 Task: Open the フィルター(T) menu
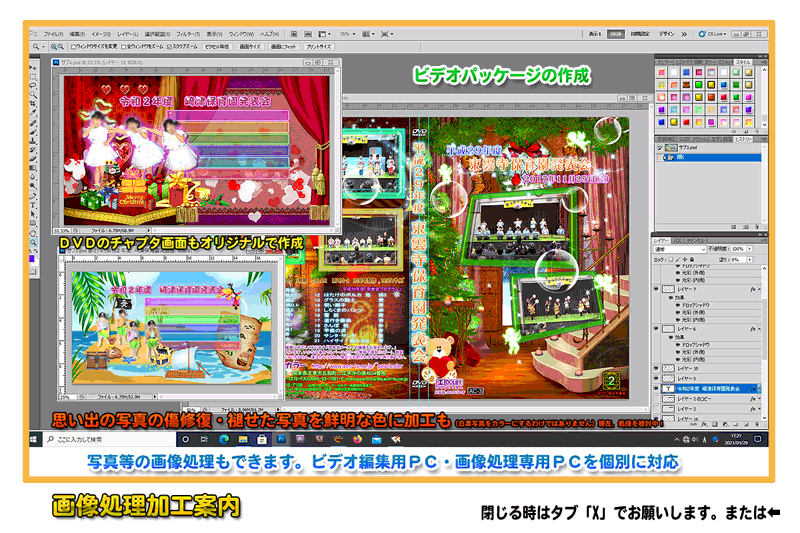tap(188, 34)
